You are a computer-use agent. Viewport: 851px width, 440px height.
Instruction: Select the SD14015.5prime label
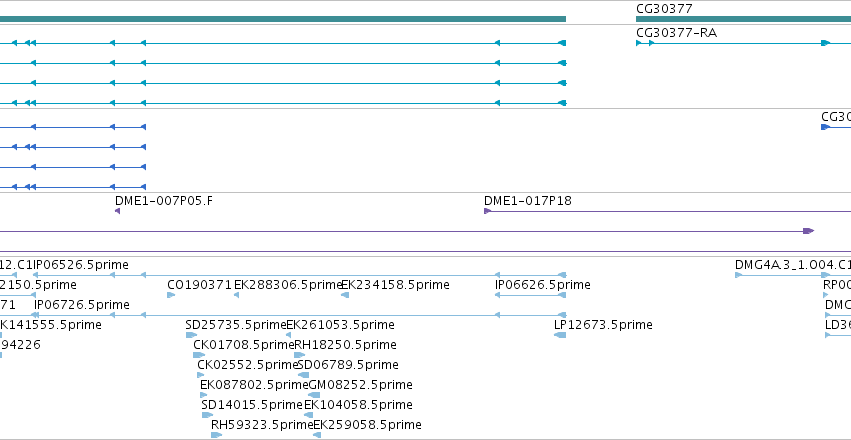click(251, 405)
